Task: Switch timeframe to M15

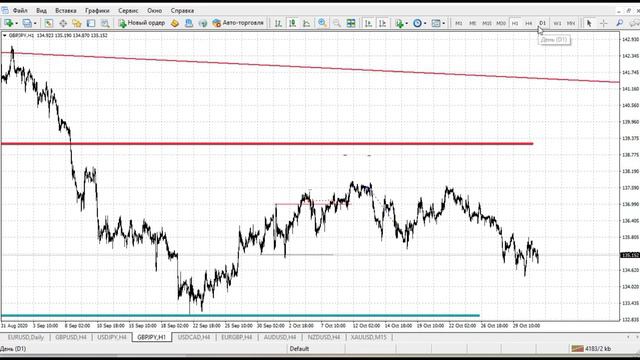Action: (487, 23)
